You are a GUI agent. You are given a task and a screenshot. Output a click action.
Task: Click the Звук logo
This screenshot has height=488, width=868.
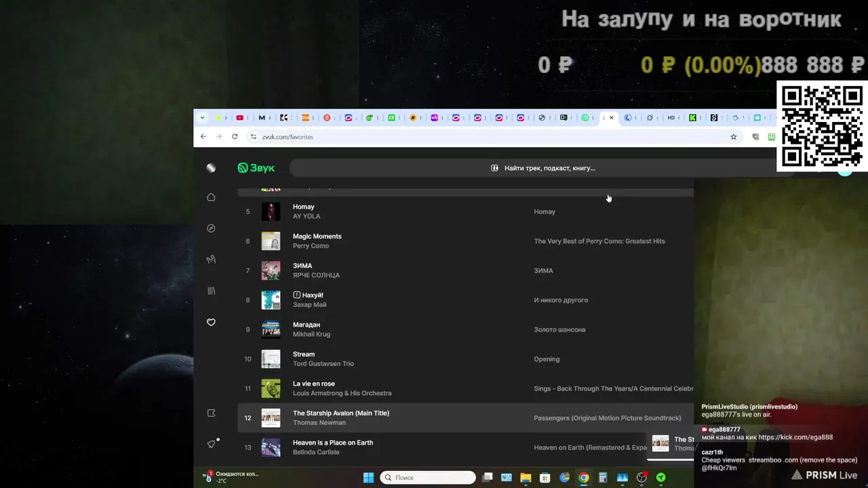tap(256, 168)
